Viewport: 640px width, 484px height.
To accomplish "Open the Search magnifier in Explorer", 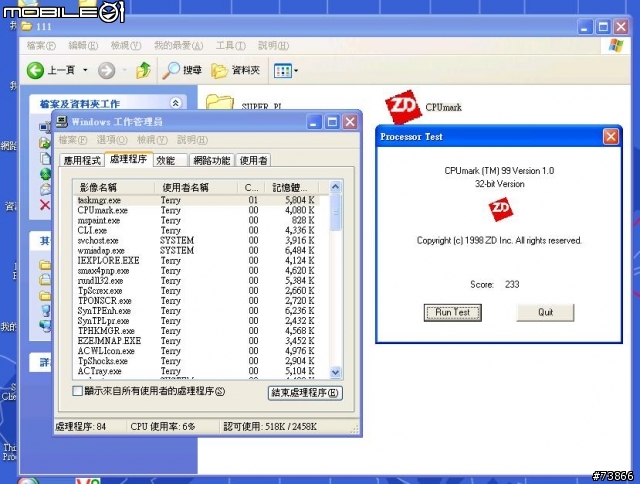I will point(171,70).
